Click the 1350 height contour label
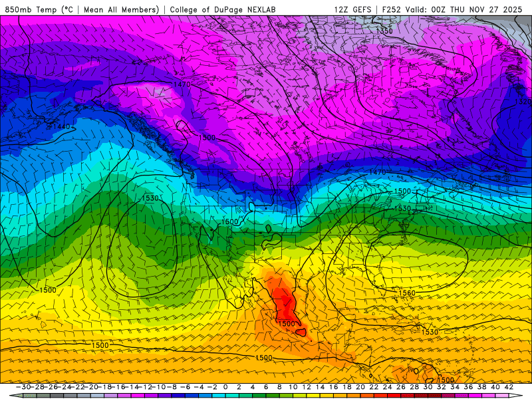532x399 pixels. coord(384,31)
